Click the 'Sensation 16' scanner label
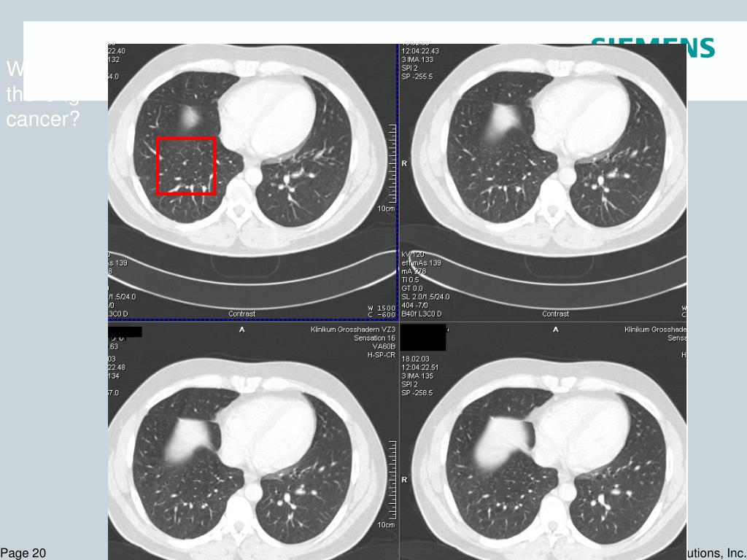Screen dimensions: 747x560 [x=374, y=338]
